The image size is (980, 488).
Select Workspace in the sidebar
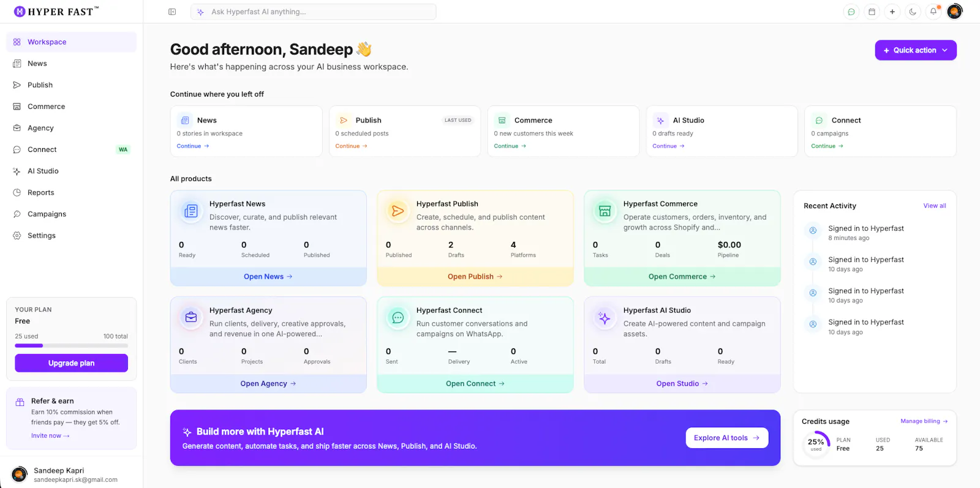(x=71, y=42)
